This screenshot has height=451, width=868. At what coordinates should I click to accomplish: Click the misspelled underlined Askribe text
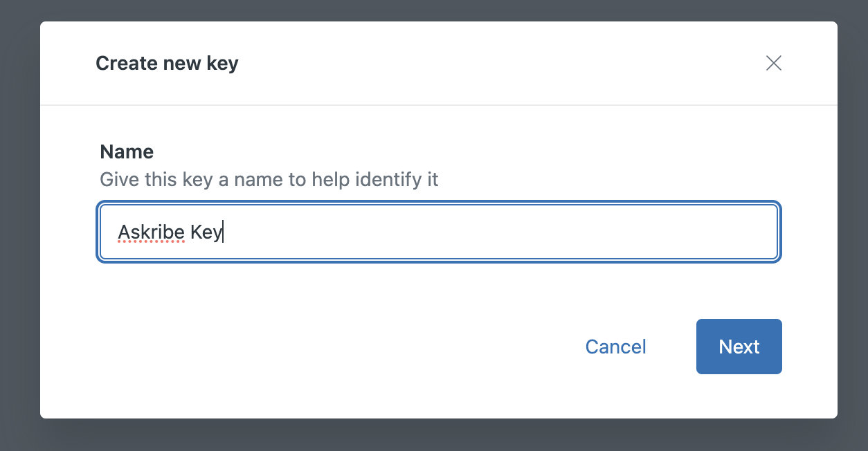pyautogui.click(x=151, y=232)
